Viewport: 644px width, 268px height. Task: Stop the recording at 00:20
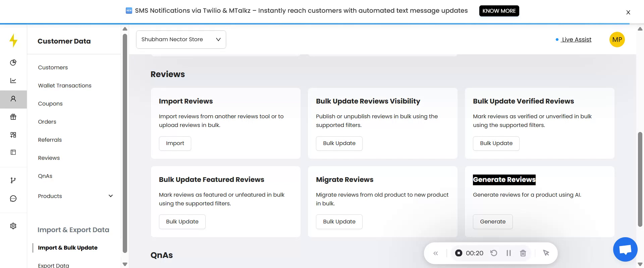tap(459, 253)
